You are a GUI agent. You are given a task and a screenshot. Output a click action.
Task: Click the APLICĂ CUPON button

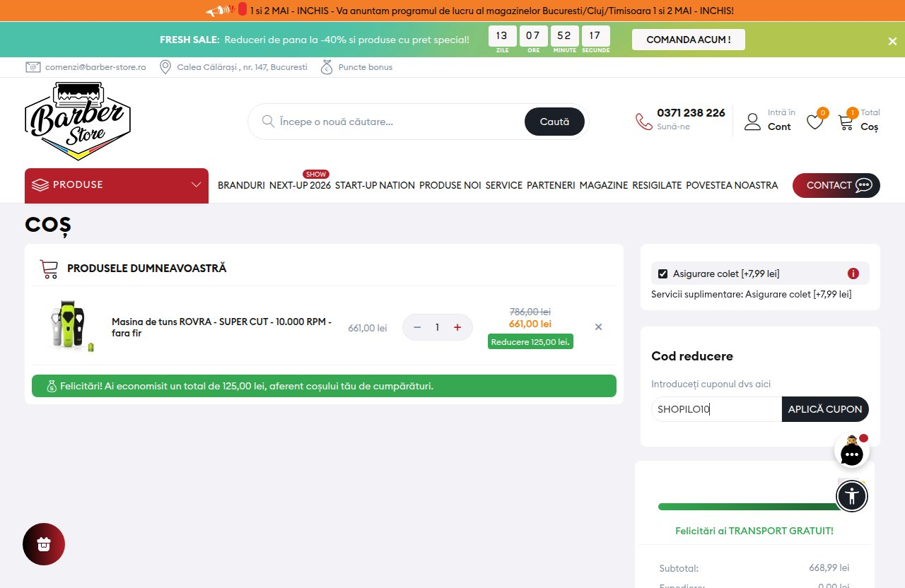coord(825,409)
